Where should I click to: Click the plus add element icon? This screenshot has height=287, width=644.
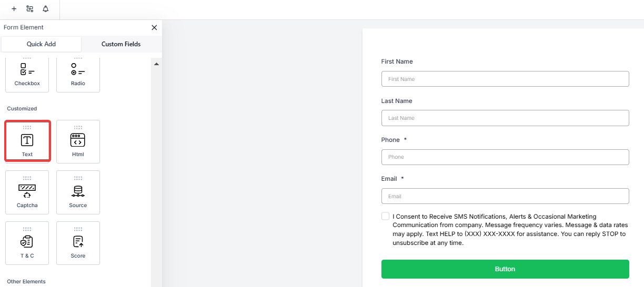point(14,9)
